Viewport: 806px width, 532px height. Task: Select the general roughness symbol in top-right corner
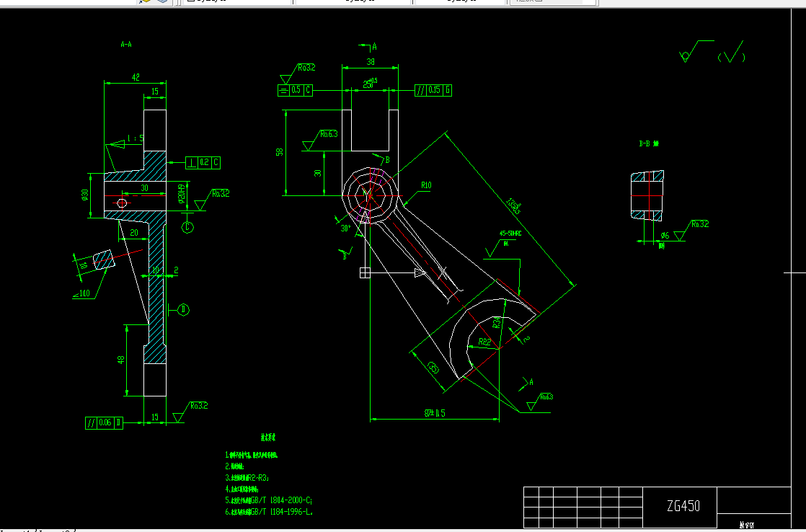pyautogui.click(x=696, y=51)
